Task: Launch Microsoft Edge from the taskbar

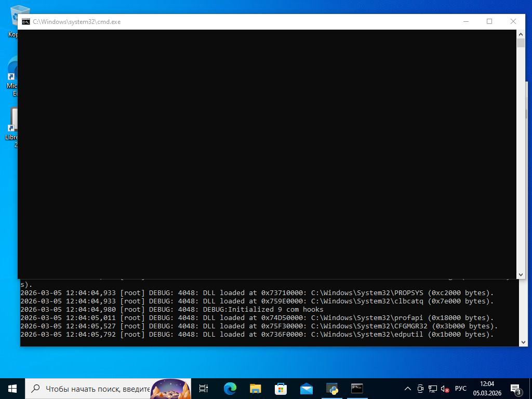Action: [x=230, y=388]
